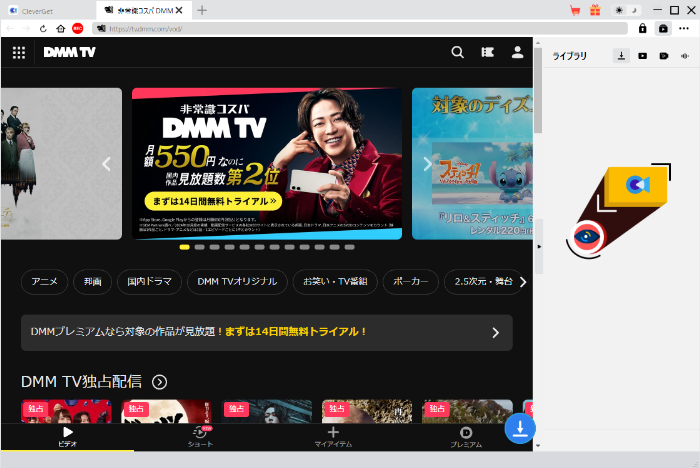
Task: Open the toolbar icon next to the padlock
Action: [x=663, y=29]
